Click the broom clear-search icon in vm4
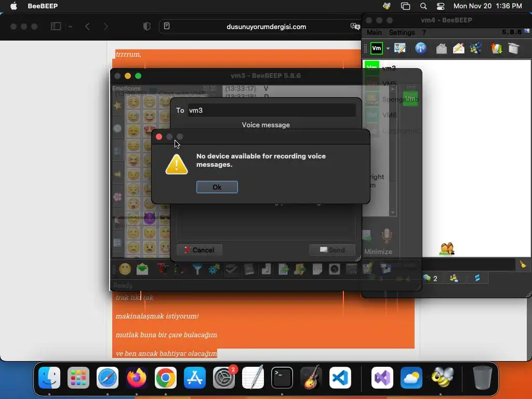The height and width of the screenshot is (399, 532). (523, 264)
